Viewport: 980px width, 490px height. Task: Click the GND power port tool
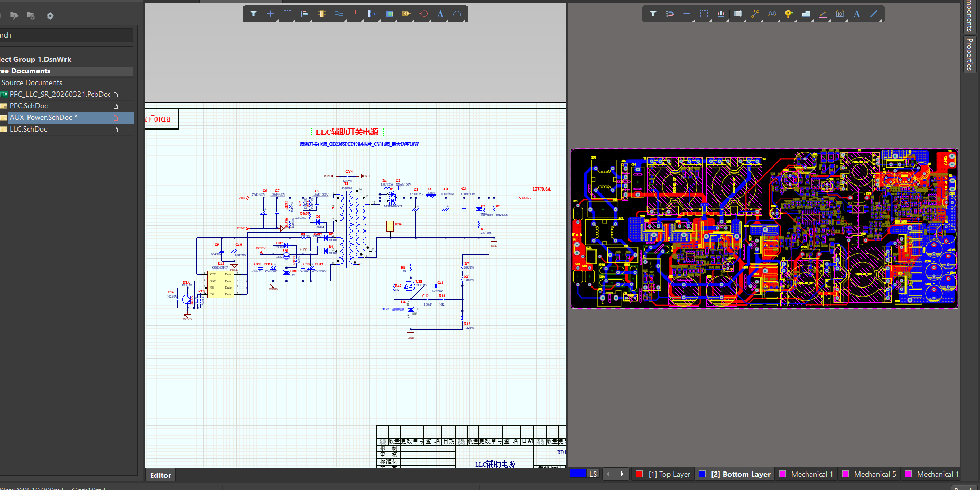[x=355, y=14]
